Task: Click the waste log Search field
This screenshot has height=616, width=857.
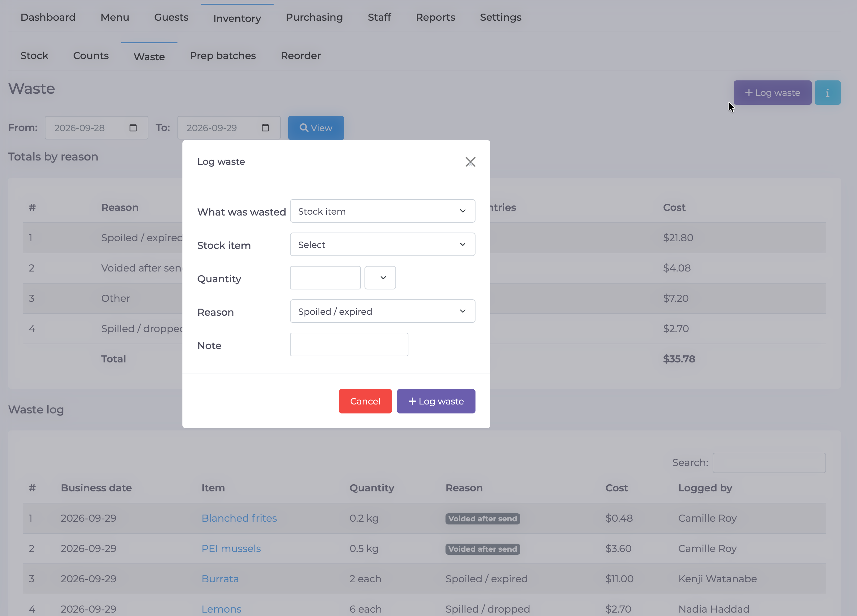Action: [769, 463]
